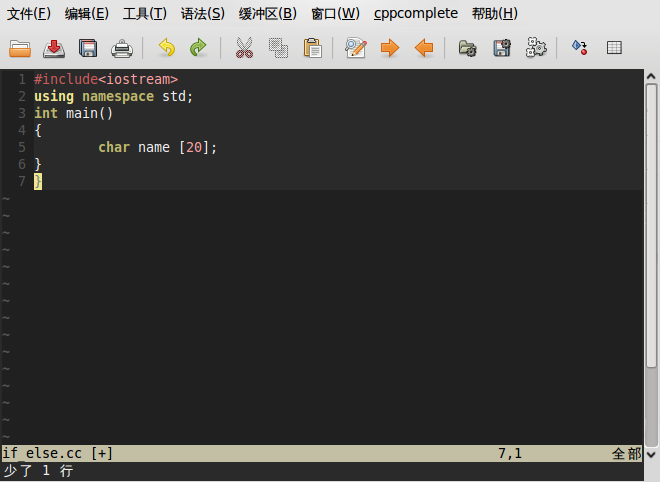Click the highlighted closing brace on line 7

coord(38,181)
